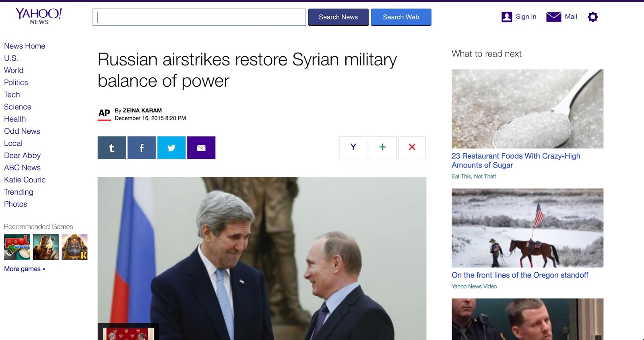Click the green plus icon
The image size is (644, 340).
(x=383, y=147)
